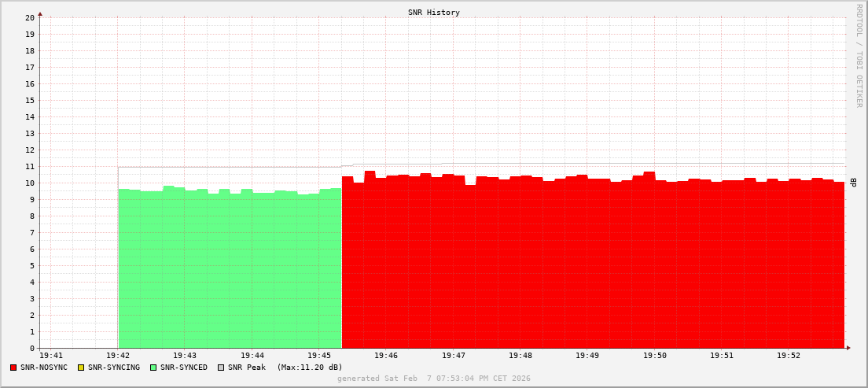868x388 pixels.
Task: Click the generated timestamp footer text
Action: (433, 379)
